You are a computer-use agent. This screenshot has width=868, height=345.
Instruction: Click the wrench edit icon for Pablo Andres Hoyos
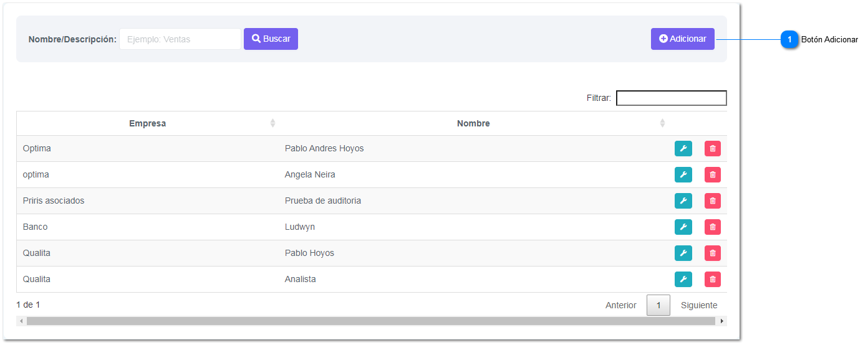pos(683,149)
